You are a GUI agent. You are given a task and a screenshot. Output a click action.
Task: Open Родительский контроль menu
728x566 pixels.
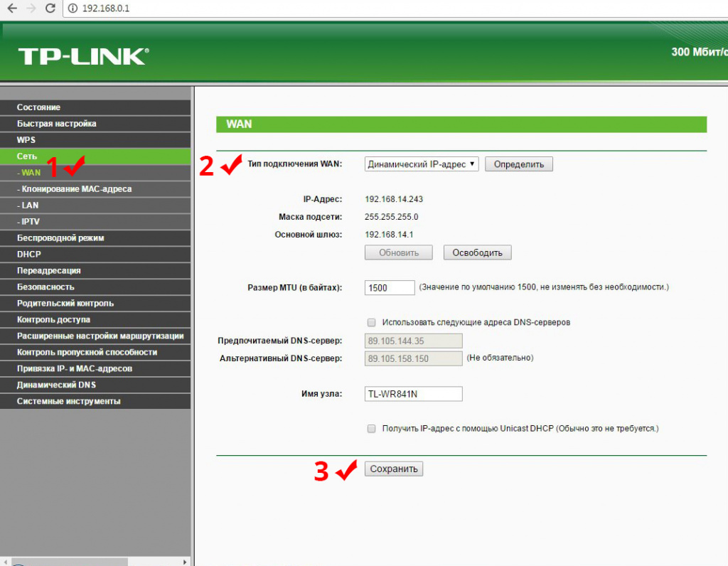pyautogui.click(x=95, y=303)
